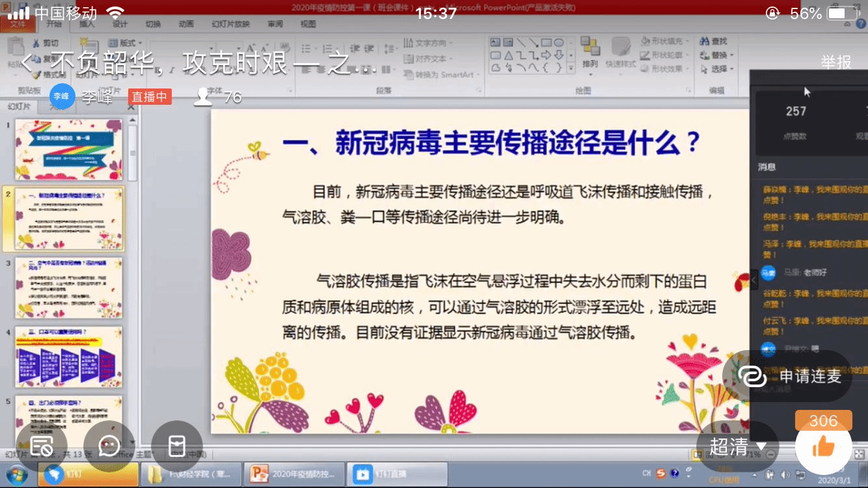Tap the thumbs-up like button
Viewport: 868px width, 488px height.
[x=824, y=446]
